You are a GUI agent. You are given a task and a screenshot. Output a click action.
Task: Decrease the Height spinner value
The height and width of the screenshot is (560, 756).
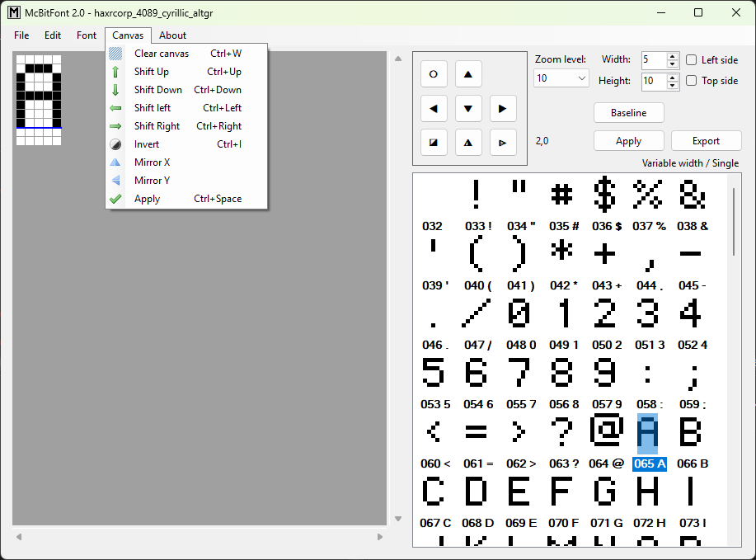tap(673, 85)
